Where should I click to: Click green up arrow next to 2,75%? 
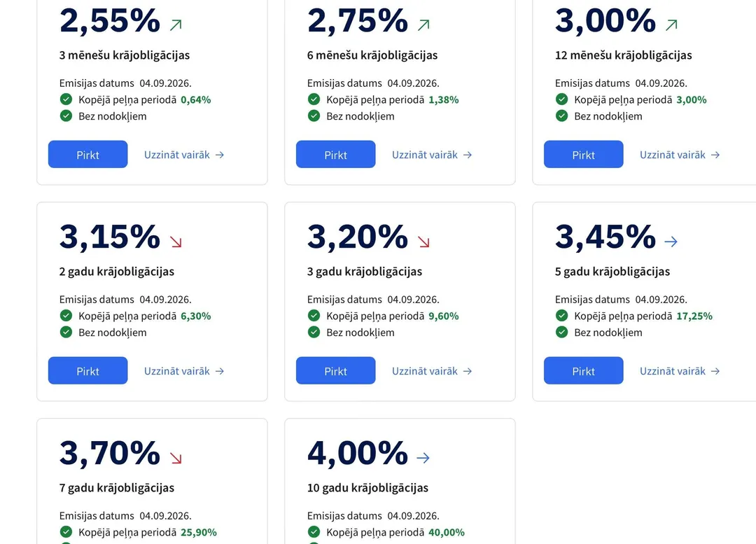(423, 25)
